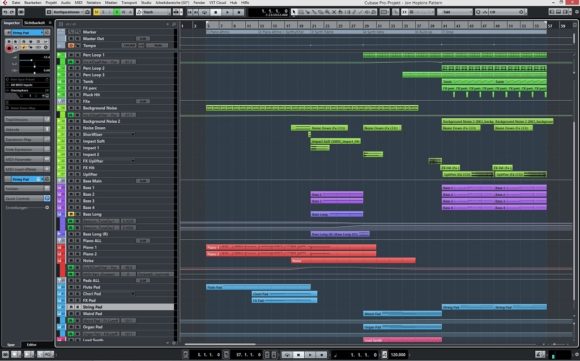The image size is (580, 361).
Task: Toggle Cycle in the bottom transport bar
Action: pos(287,355)
